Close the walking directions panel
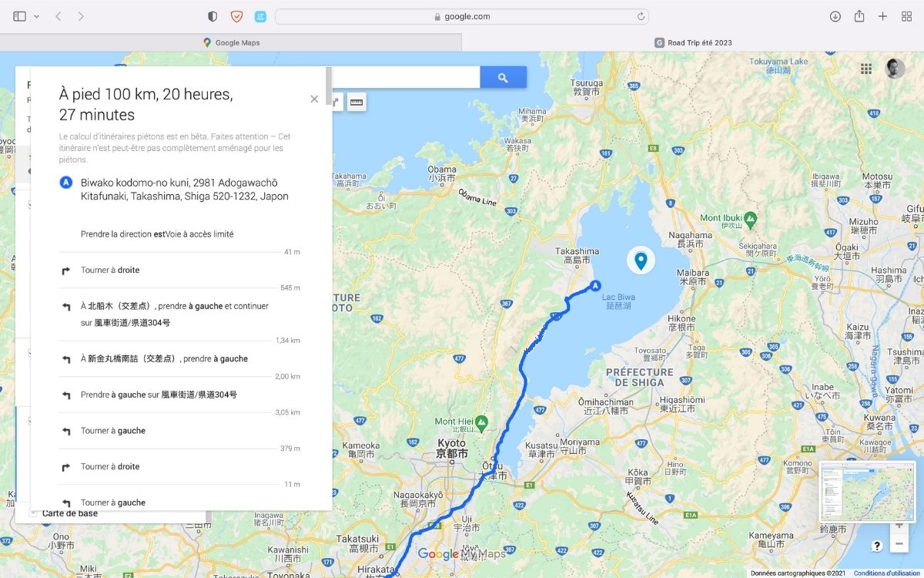924x578 pixels. pos(314,99)
